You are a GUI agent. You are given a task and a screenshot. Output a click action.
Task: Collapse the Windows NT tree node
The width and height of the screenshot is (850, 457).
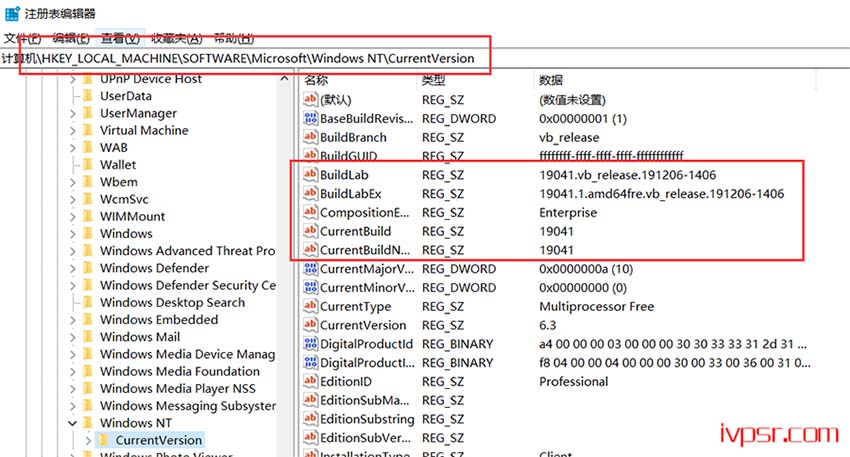72,423
